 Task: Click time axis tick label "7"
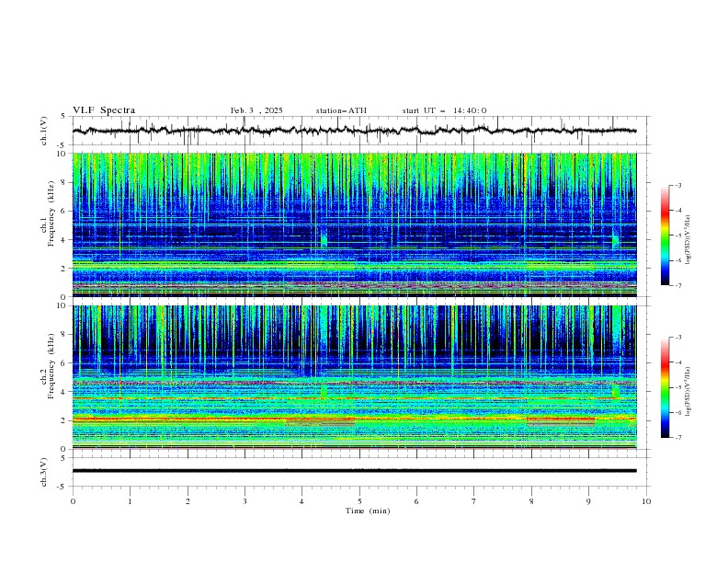[x=474, y=501]
